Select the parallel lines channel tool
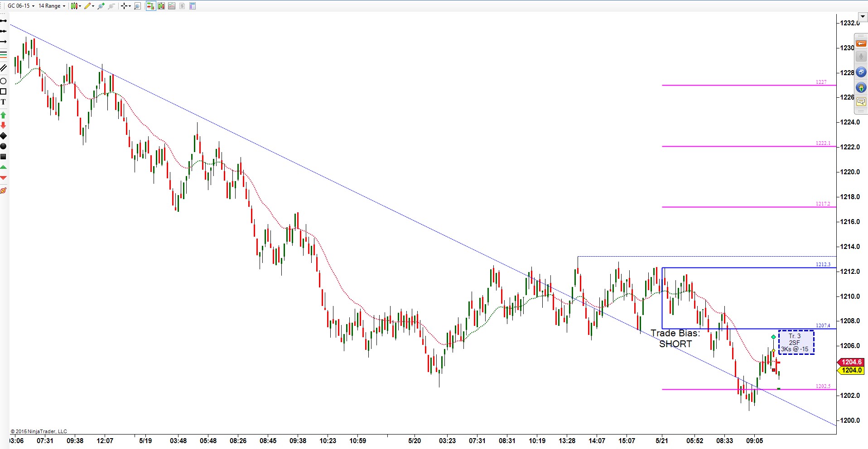Screen dimensions: 868x449 3,68
